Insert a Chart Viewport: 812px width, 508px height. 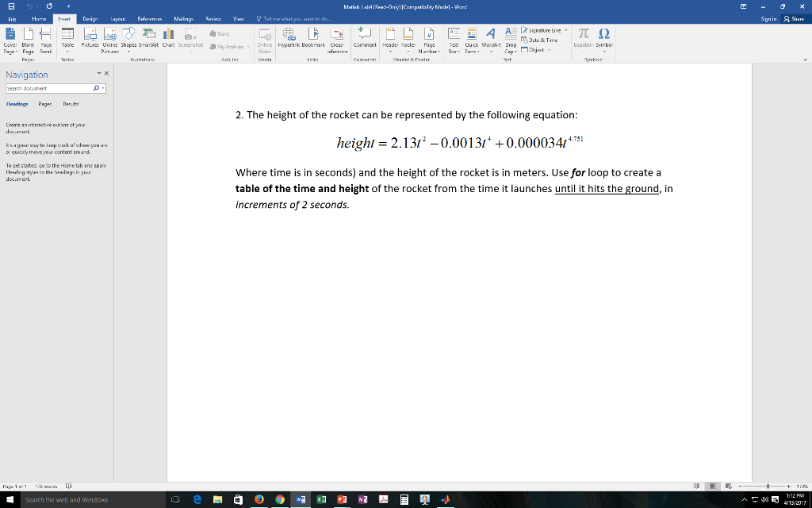[168, 37]
